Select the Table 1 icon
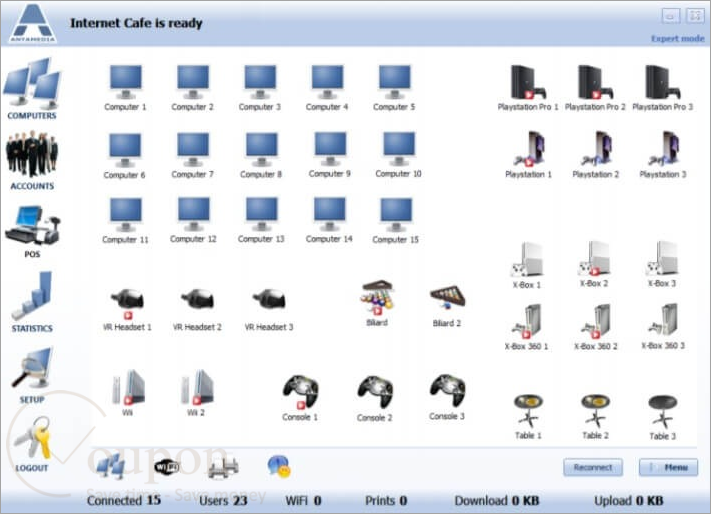 point(528,411)
